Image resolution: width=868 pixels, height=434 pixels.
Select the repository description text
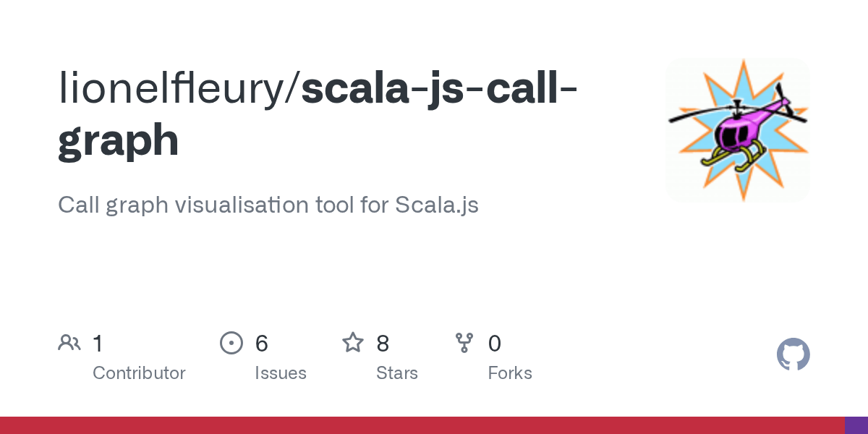268,205
